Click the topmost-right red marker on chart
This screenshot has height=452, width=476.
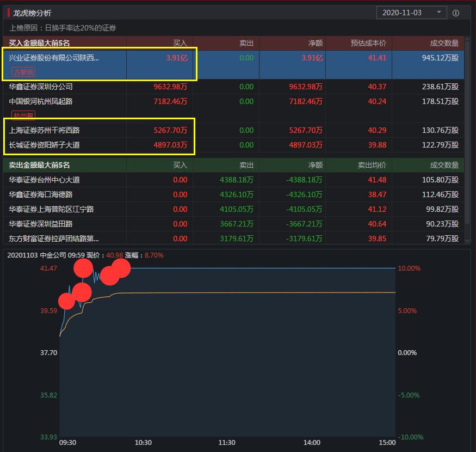pos(120,267)
